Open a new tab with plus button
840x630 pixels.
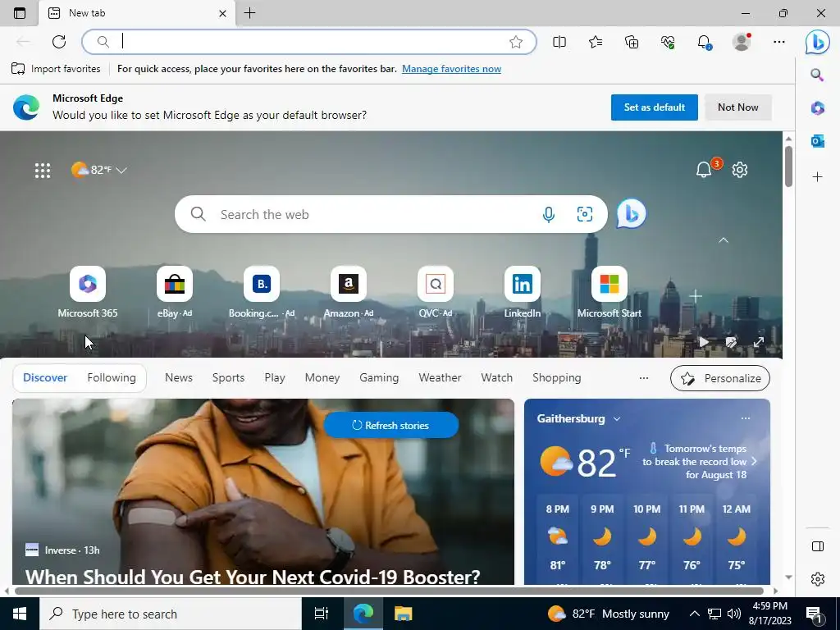pyautogui.click(x=249, y=13)
